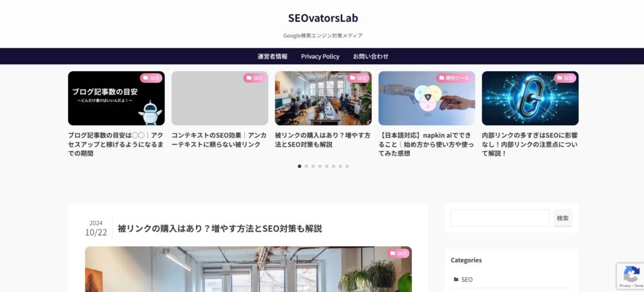Click the SEO tag on the main article image
This screenshot has height=292, width=644.
[x=398, y=254]
